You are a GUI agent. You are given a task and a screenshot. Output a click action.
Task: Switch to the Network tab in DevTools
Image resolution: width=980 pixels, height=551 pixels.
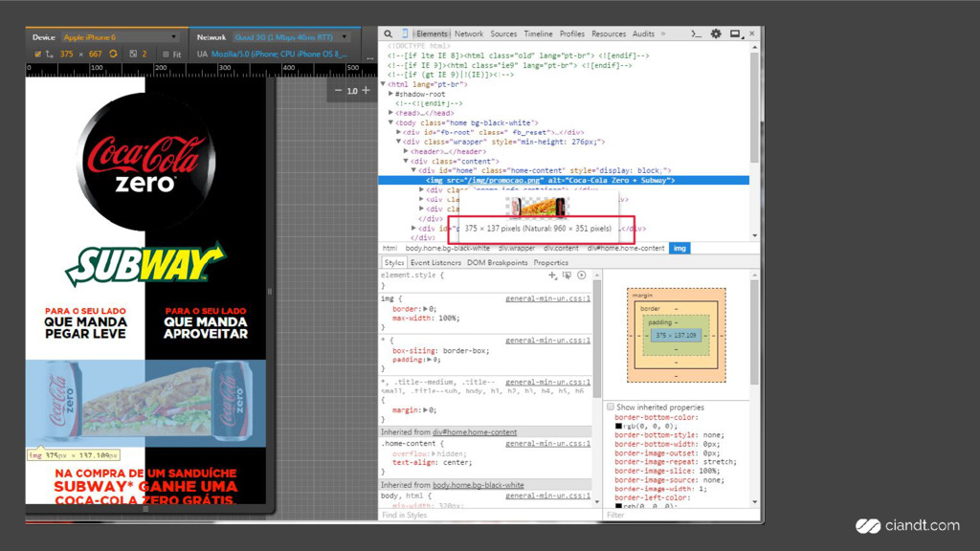coord(469,33)
